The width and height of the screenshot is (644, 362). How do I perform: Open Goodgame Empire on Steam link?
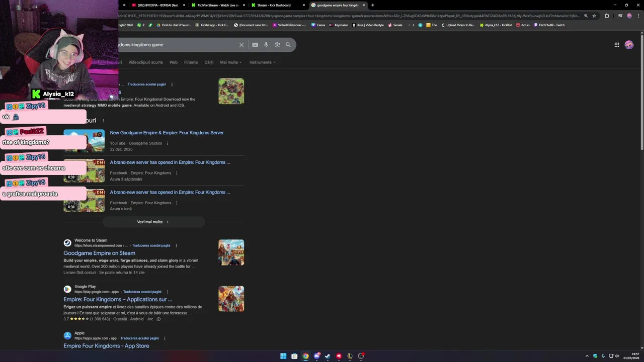pos(99,253)
